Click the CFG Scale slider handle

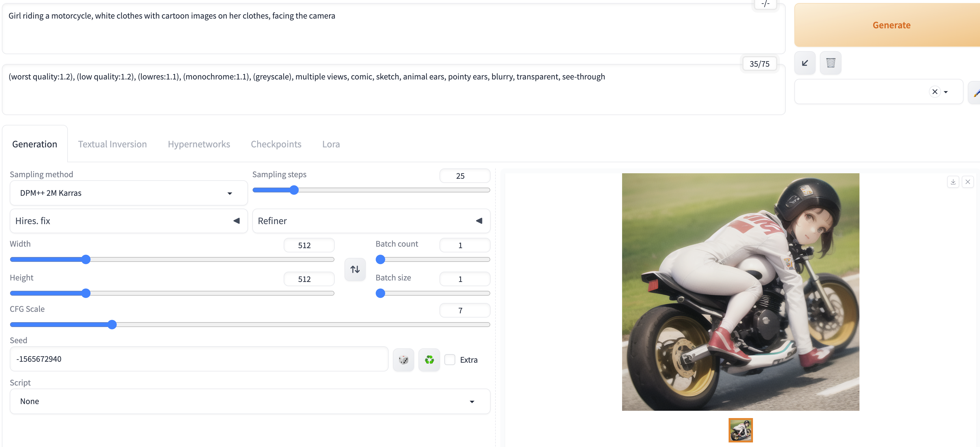point(112,324)
